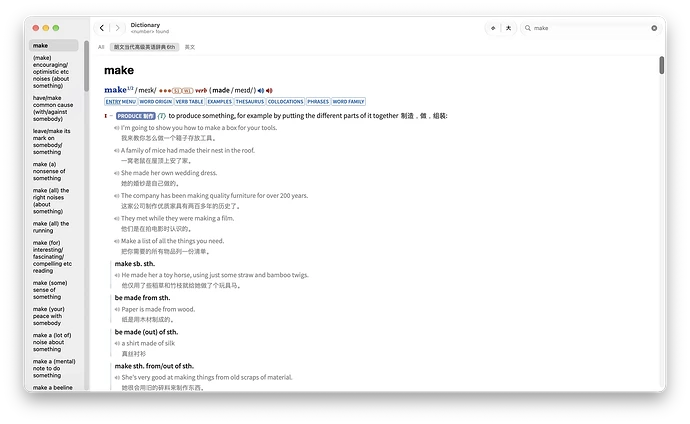This screenshot has height=424, width=690.
Task: Select "make (all) the right noises" sidebar entry
Action: click(x=54, y=201)
